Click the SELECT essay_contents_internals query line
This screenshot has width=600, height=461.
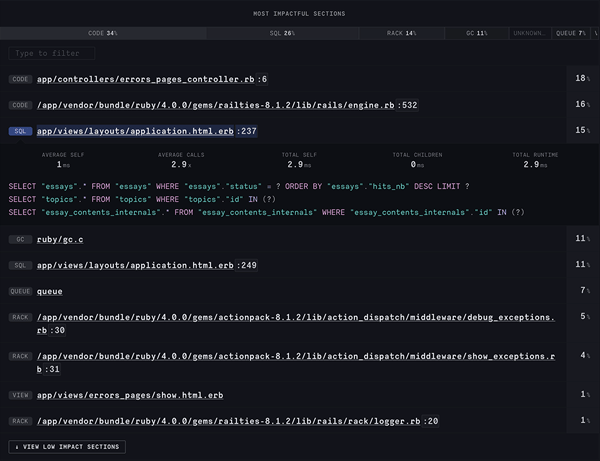(266, 213)
